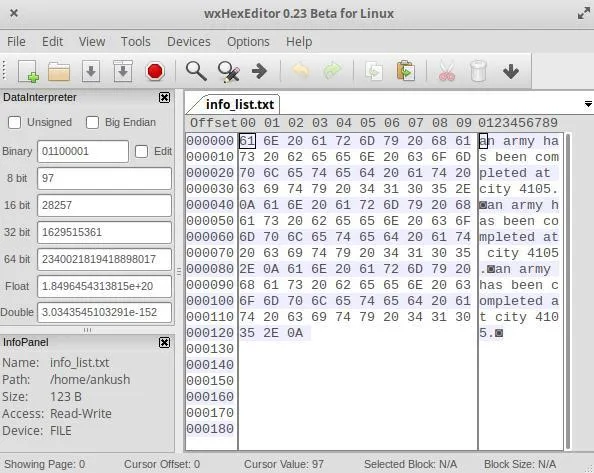Click the Offset column header
Image resolution: width=594 pixels, height=473 pixels.
[214, 123]
